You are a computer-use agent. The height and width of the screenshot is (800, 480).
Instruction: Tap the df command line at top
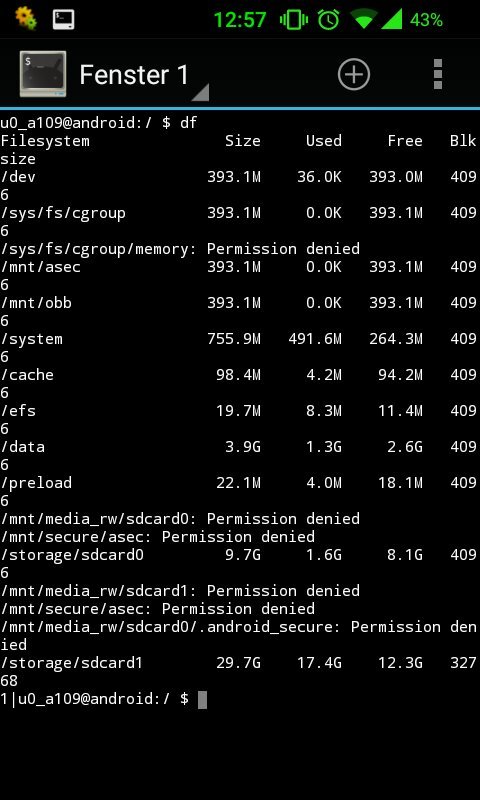click(98, 122)
